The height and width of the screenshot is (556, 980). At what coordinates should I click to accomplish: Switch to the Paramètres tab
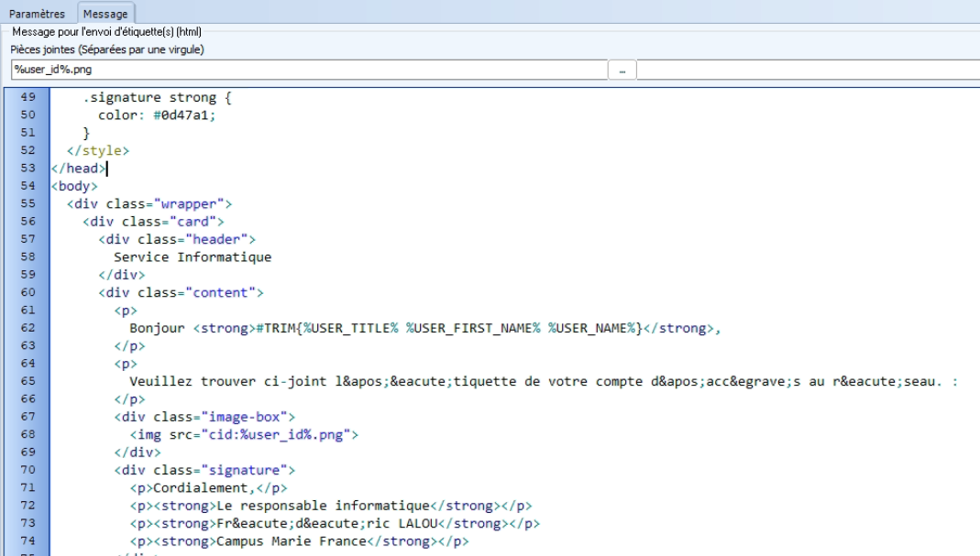(37, 14)
